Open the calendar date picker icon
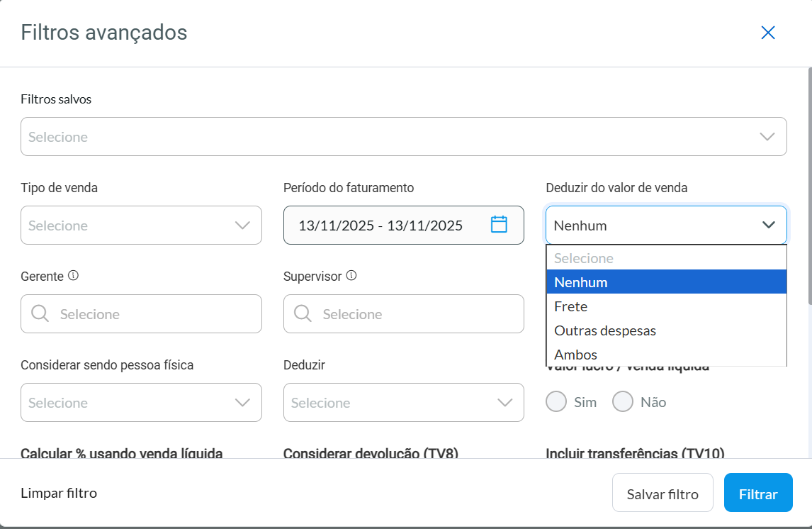 click(x=500, y=224)
